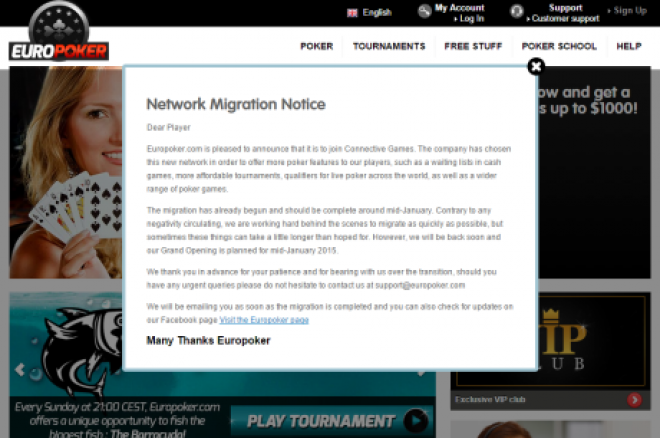This screenshot has width=660, height=438.
Task: Open the POKER menu
Action: 317,46
